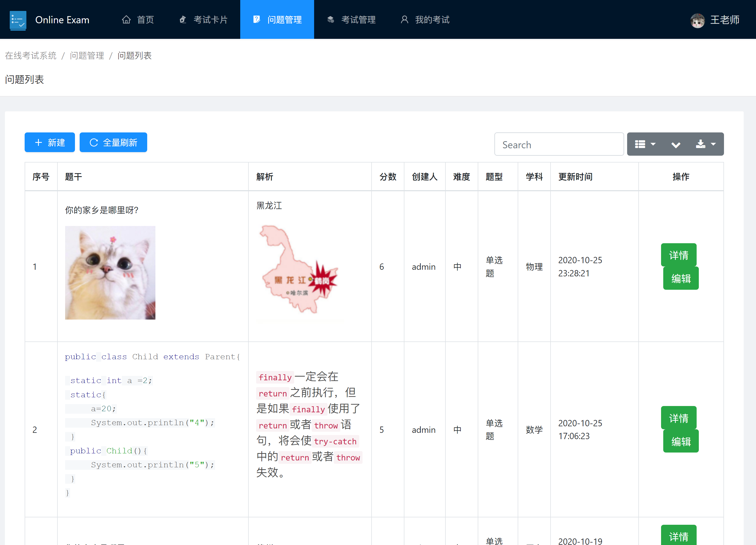This screenshot has height=545, width=756.
Task: Go to the 首页 menu item
Action: [x=145, y=20]
